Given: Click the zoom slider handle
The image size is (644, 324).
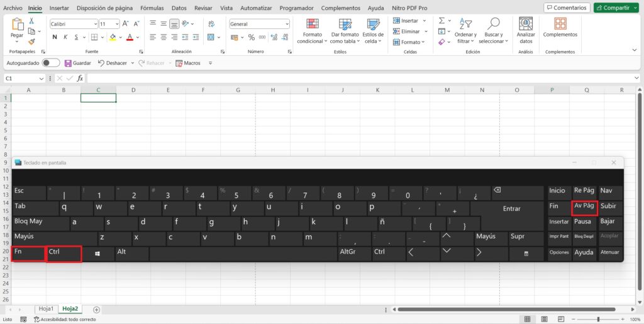Looking at the screenshot, I should pos(598,319).
